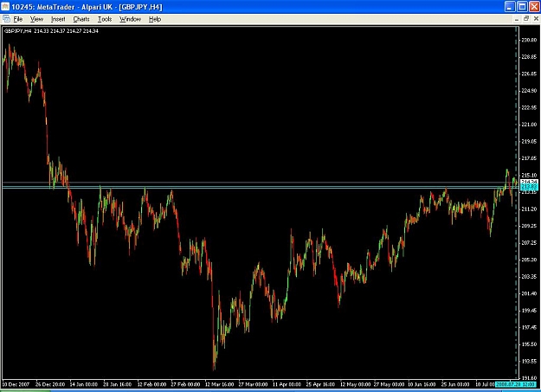This screenshot has height=392, width=541.
Task: Click the MetaTrader application icon in title bar
Action: tap(5, 7)
